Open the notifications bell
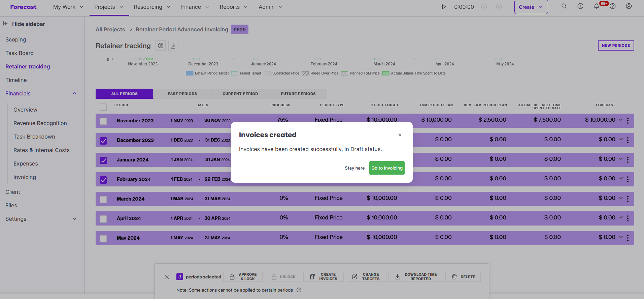The width and height of the screenshot is (644, 299). tap(597, 6)
